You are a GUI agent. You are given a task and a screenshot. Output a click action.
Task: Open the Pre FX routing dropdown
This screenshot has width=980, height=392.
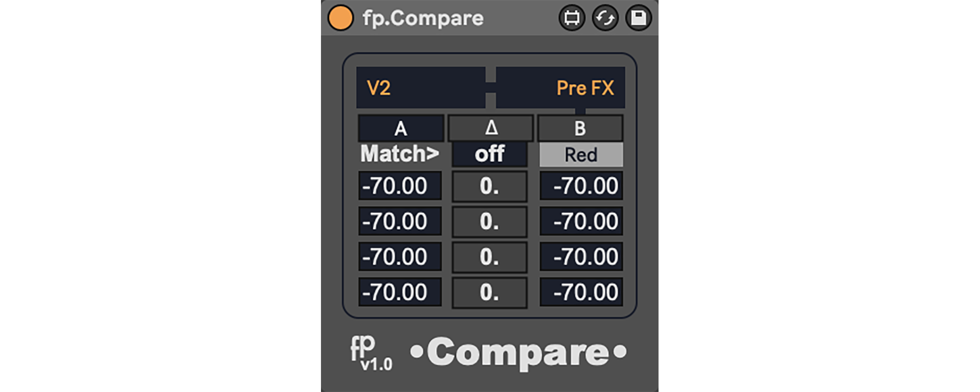coord(560,88)
